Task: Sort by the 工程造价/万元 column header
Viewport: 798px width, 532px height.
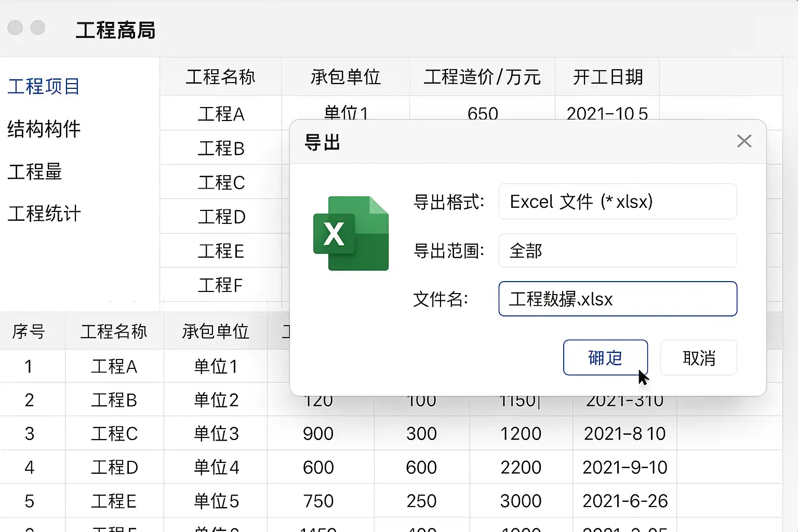Action: [482, 77]
